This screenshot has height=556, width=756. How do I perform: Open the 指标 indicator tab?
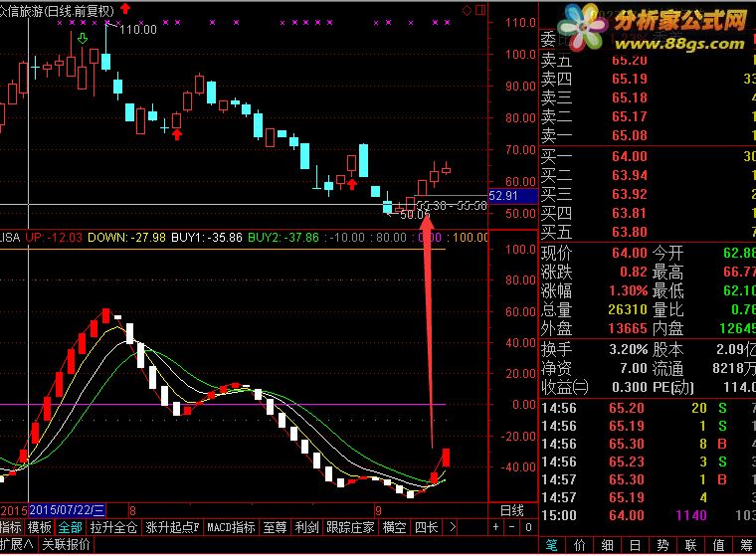[11, 527]
